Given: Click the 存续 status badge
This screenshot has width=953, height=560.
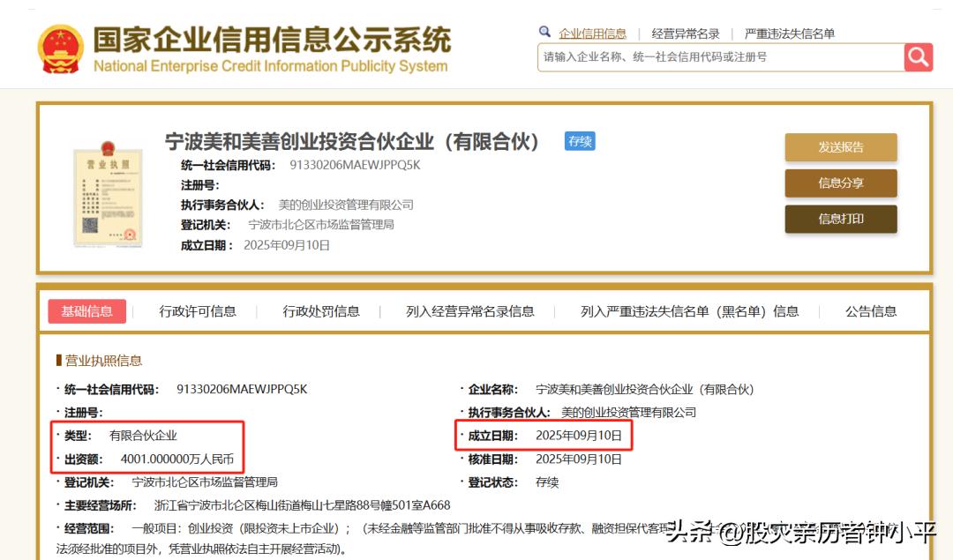Looking at the screenshot, I should pos(580,141).
